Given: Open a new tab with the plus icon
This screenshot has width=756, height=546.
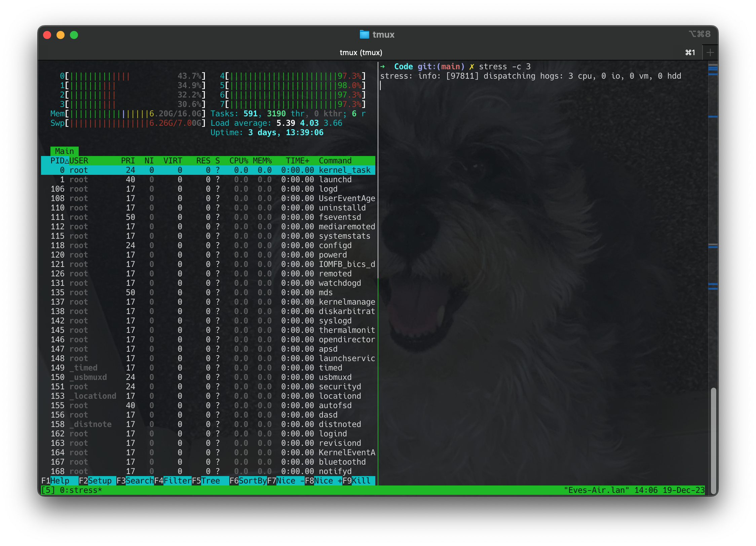Looking at the screenshot, I should (710, 52).
